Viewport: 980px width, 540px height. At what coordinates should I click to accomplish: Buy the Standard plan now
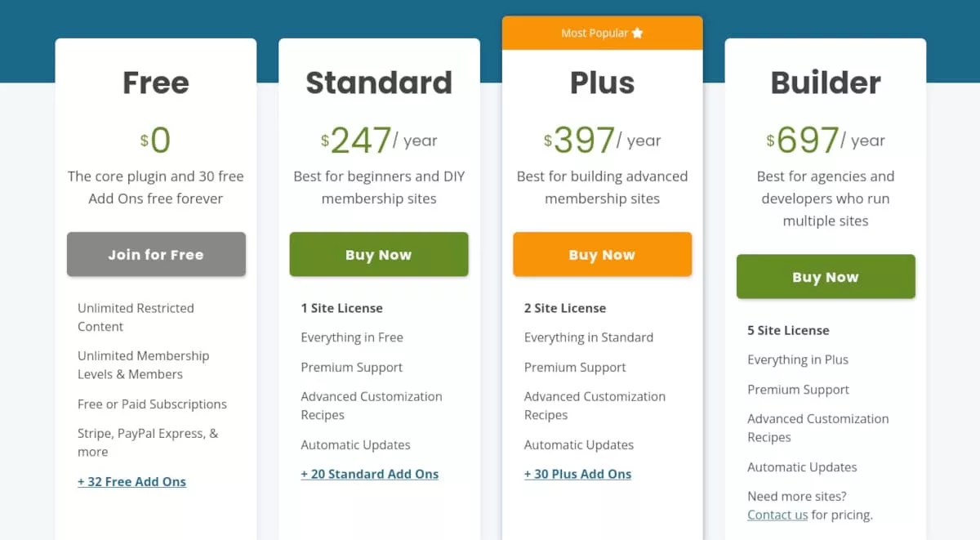(379, 254)
